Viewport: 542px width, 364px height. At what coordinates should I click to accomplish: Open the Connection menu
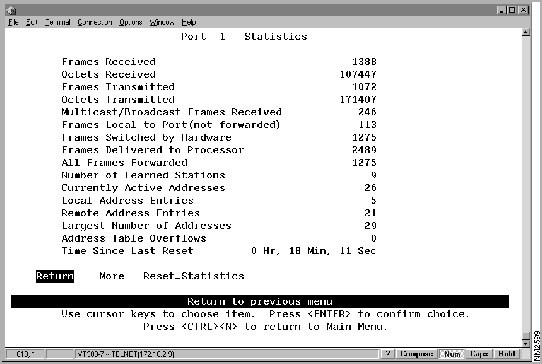(x=95, y=22)
